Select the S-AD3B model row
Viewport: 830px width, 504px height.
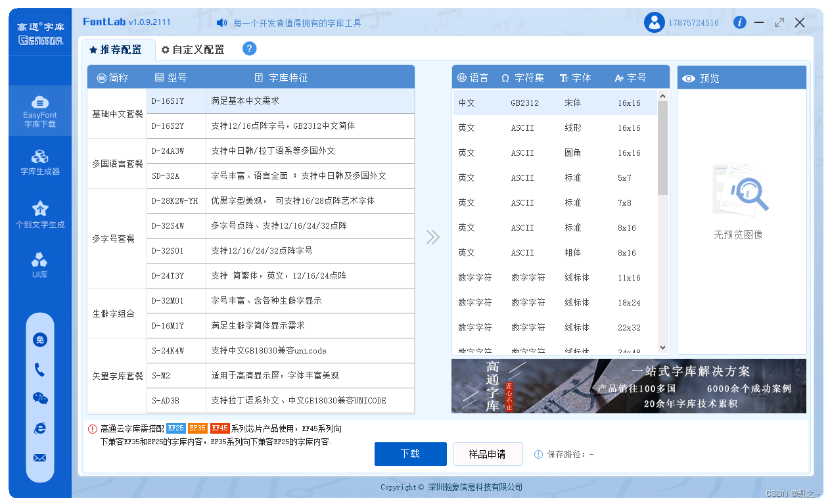click(281, 401)
